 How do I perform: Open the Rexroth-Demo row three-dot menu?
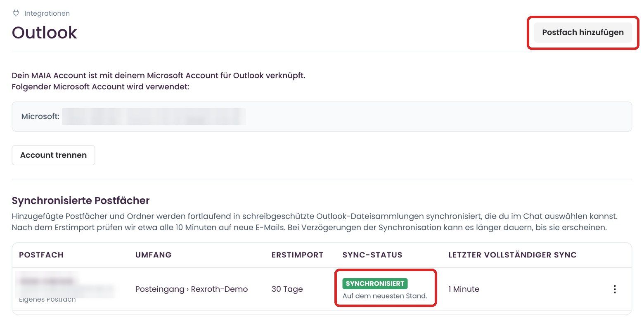pyautogui.click(x=615, y=289)
